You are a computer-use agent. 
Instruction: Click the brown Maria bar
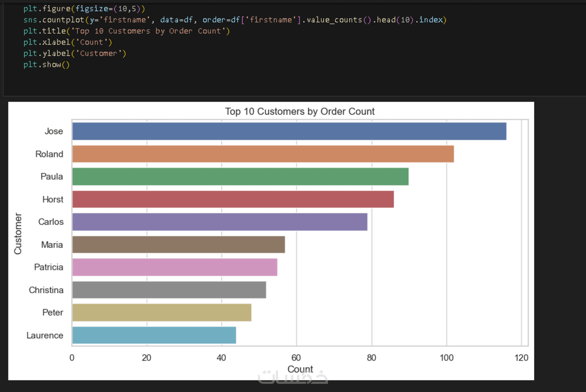click(178, 245)
